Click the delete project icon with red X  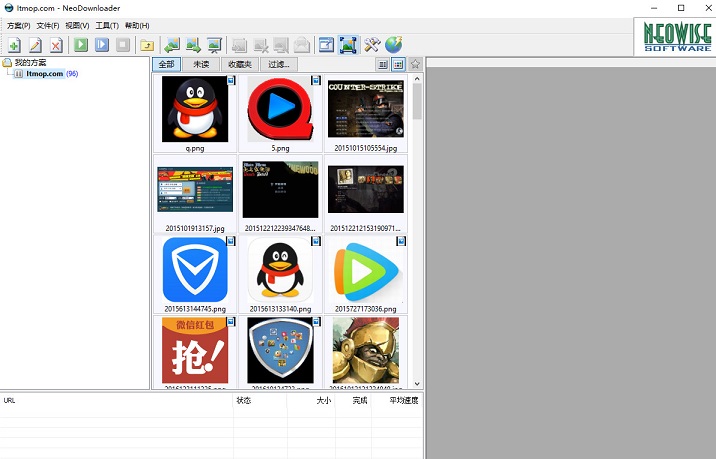coord(56,45)
